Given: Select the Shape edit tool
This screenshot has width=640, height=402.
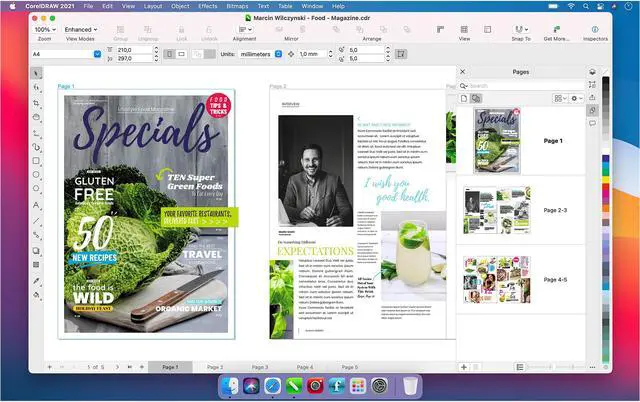Looking at the screenshot, I should 36,87.
